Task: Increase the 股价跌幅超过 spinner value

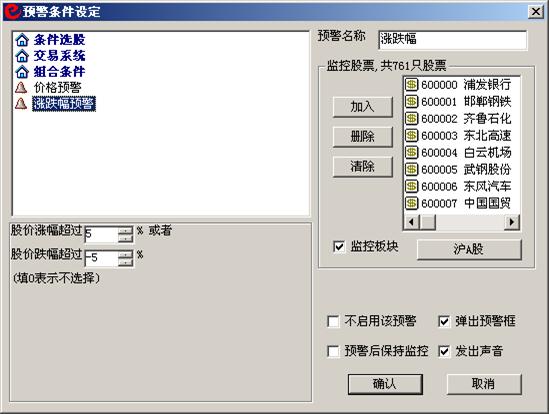Action: (x=126, y=254)
